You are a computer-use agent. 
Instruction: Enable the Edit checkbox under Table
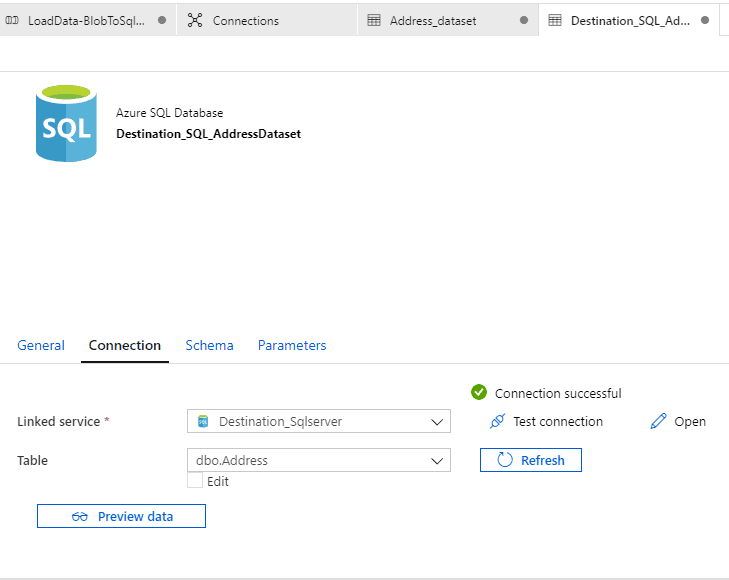point(195,481)
